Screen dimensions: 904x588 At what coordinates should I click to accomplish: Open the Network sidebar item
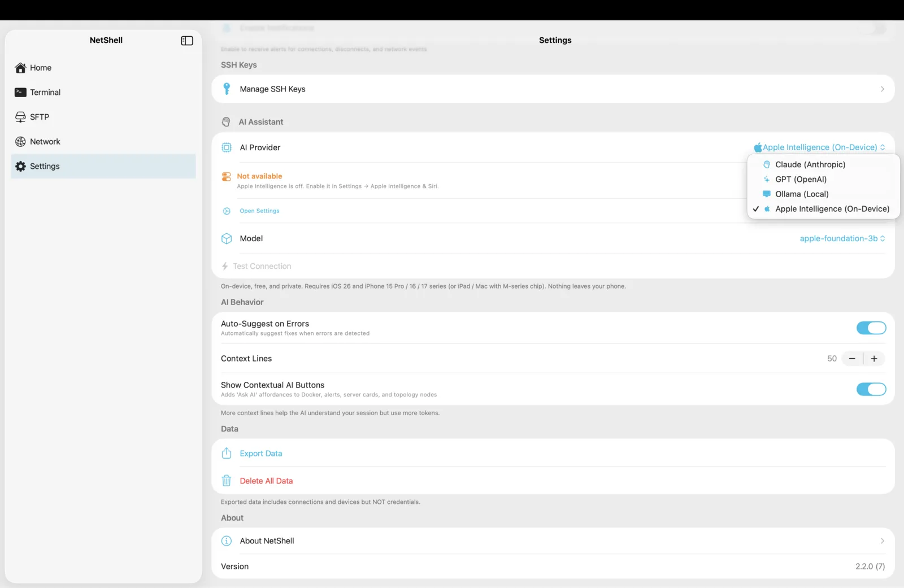[103, 142]
